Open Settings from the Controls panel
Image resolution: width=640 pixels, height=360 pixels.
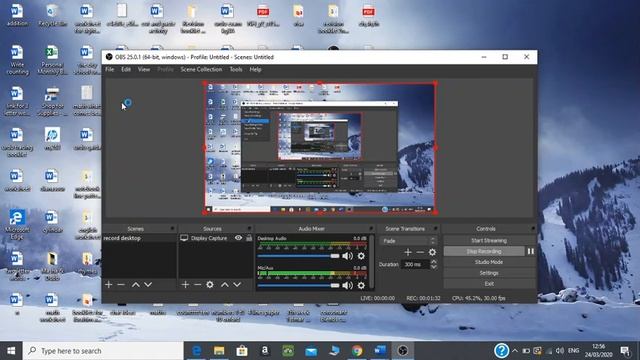click(489, 273)
